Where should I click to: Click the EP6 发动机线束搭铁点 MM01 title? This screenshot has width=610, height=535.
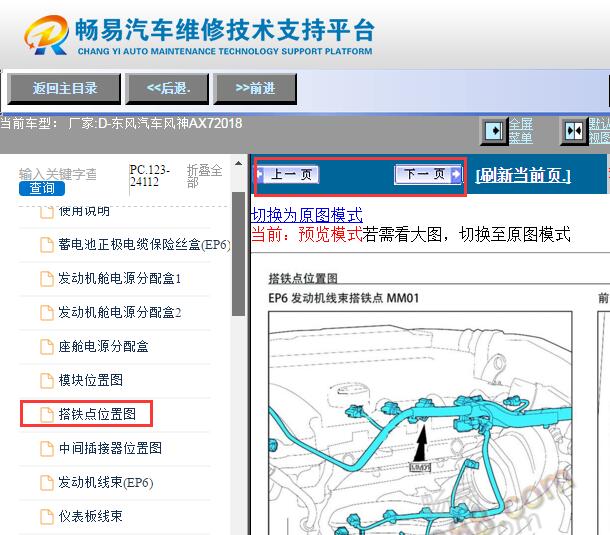[344, 298]
